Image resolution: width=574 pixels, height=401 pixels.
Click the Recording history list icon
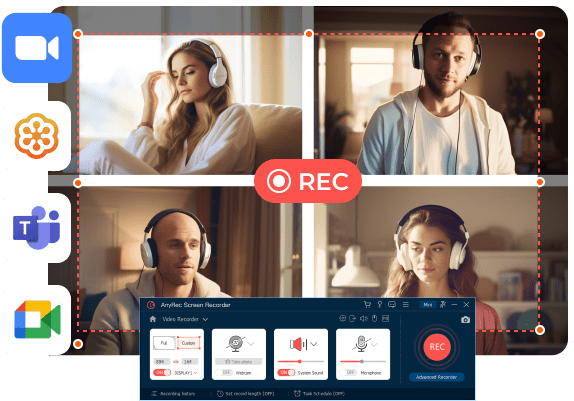154,394
